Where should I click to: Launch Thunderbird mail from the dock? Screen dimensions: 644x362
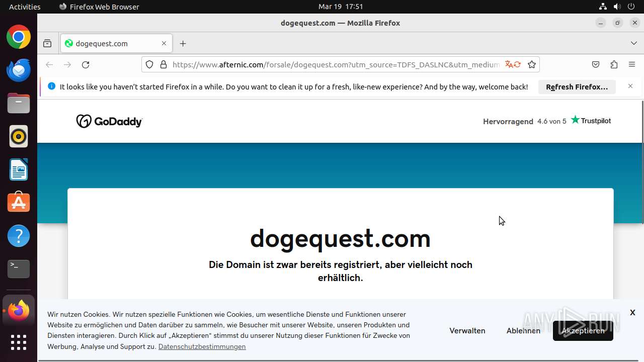click(x=19, y=70)
